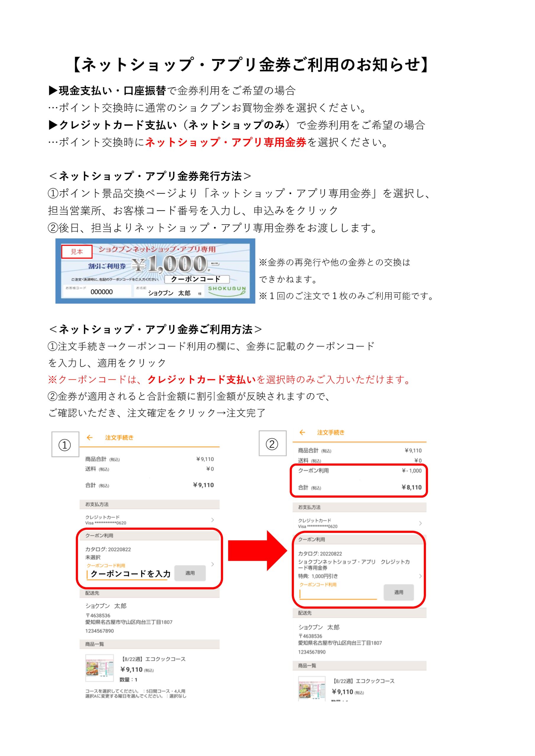Click product thumbnail in step 2 商品一覧
535x756 pixels.
pos(312,688)
